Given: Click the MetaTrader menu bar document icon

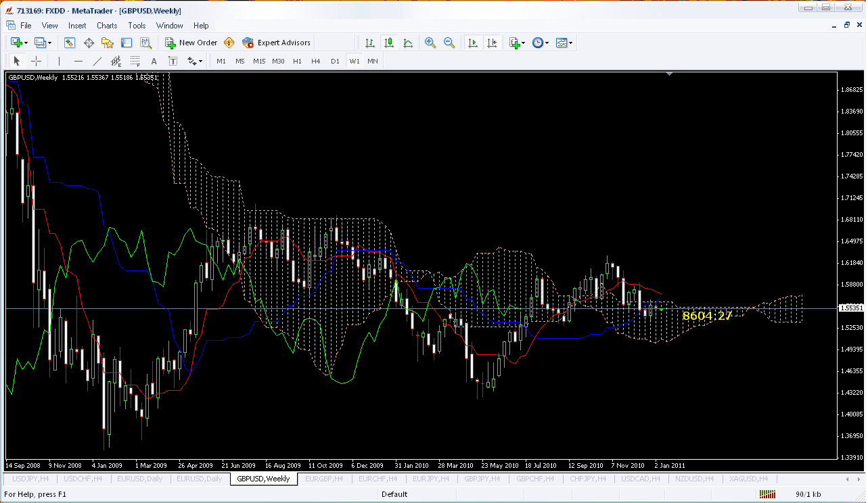Looking at the screenshot, I should click(x=10, y=26).
